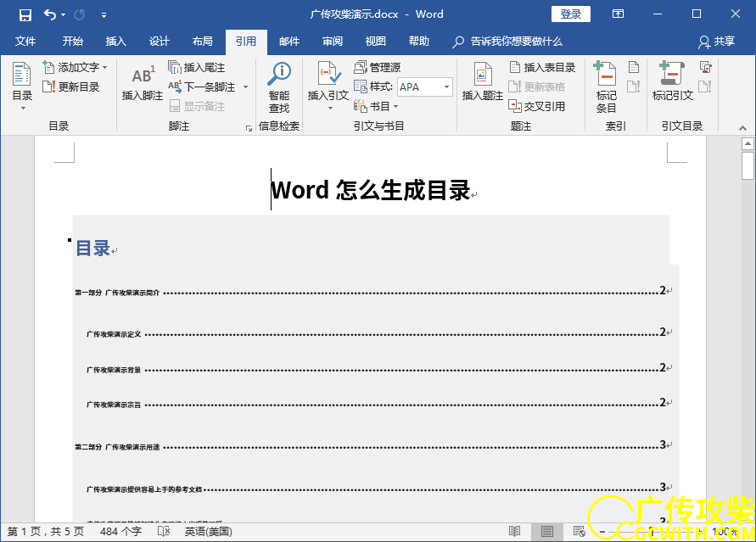Click the 登录 sign-in button
This screenshot has height=542, width=756.
click(x=571, y=14)
